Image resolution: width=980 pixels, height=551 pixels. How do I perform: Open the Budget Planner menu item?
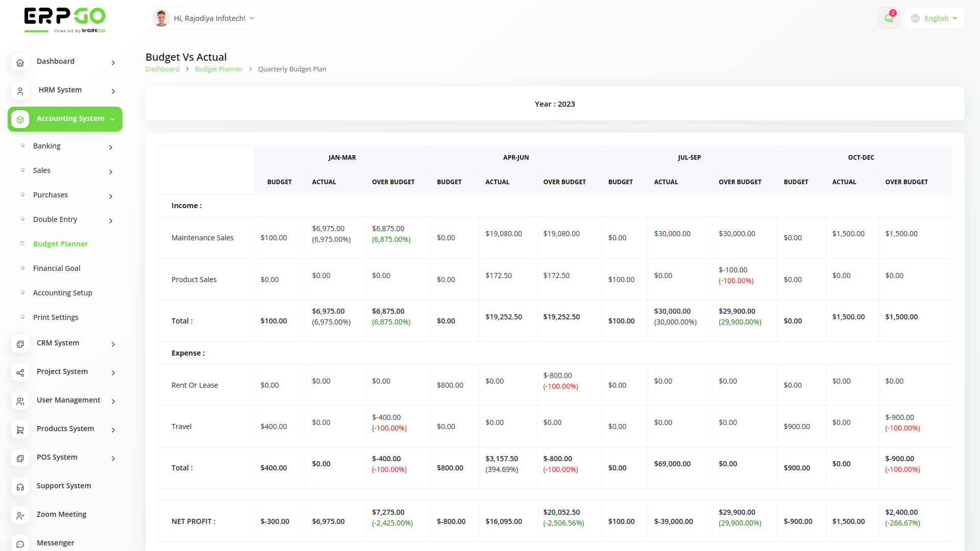pos(60,244)
